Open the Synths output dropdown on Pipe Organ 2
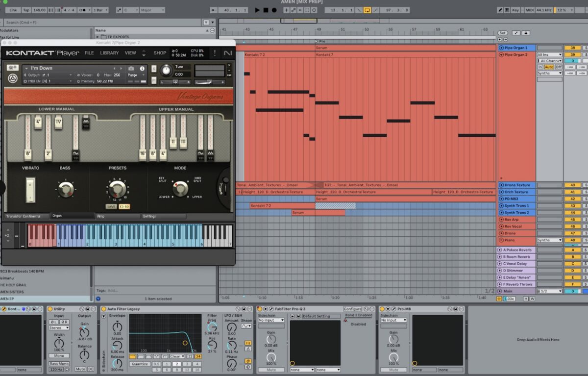Image resolution: width=588 pixels, height=376 pixels. [549, 73]
